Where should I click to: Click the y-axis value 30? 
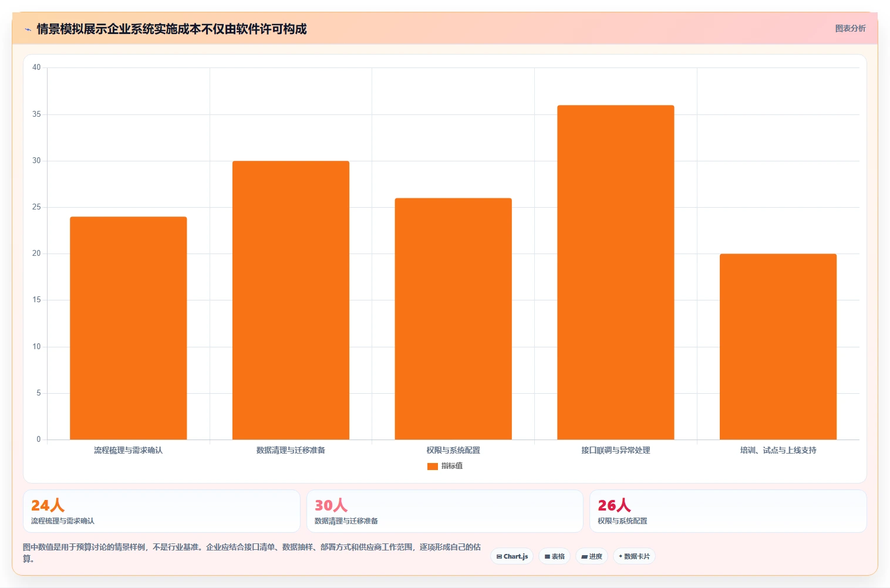point(36,160)
